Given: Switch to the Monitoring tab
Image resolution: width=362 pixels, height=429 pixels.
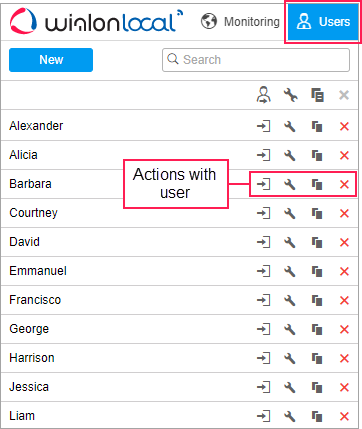Looking at the screenshot, I should 240,22.
